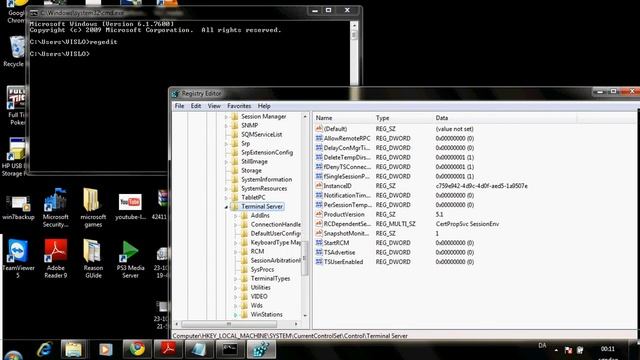Select the InstanceID string value icon

pyautogui.click(x=319, y=185)
